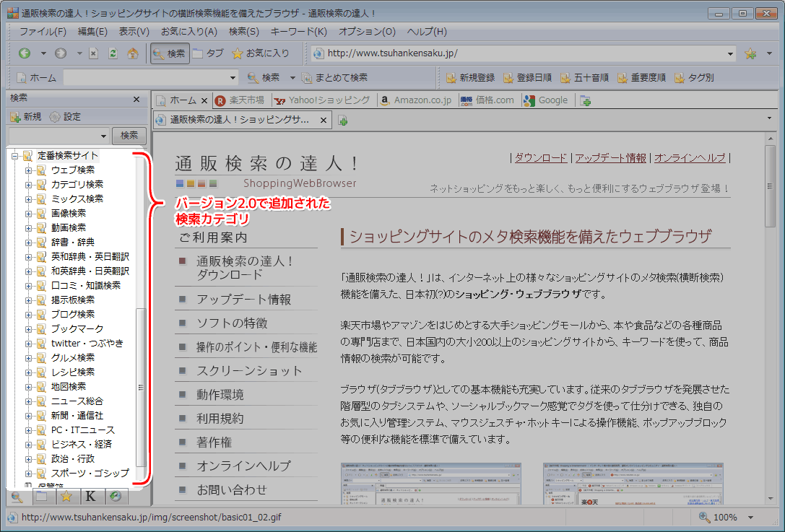Viewport: 785px width, 532px height.
Task: Sort favorites with 重要度順
Action: 642,77
